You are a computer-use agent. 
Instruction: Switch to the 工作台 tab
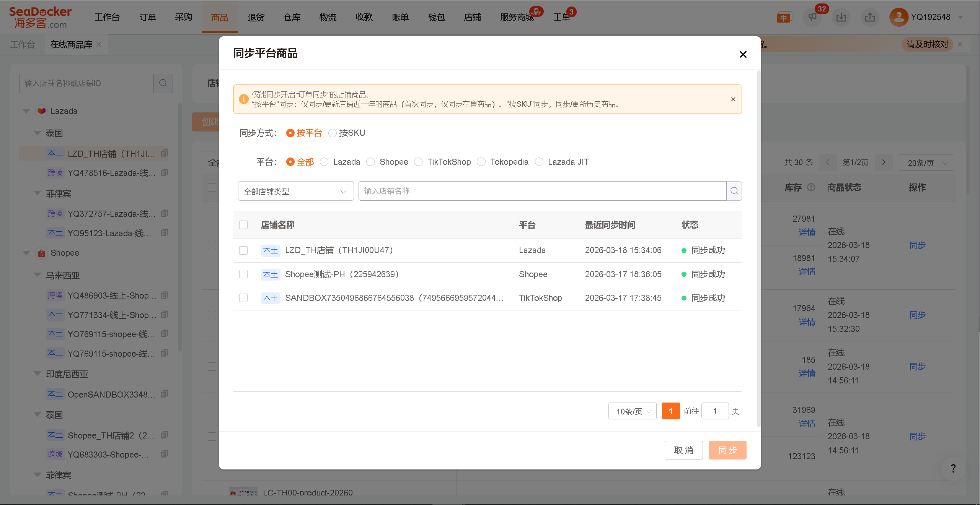pos(23,45)
